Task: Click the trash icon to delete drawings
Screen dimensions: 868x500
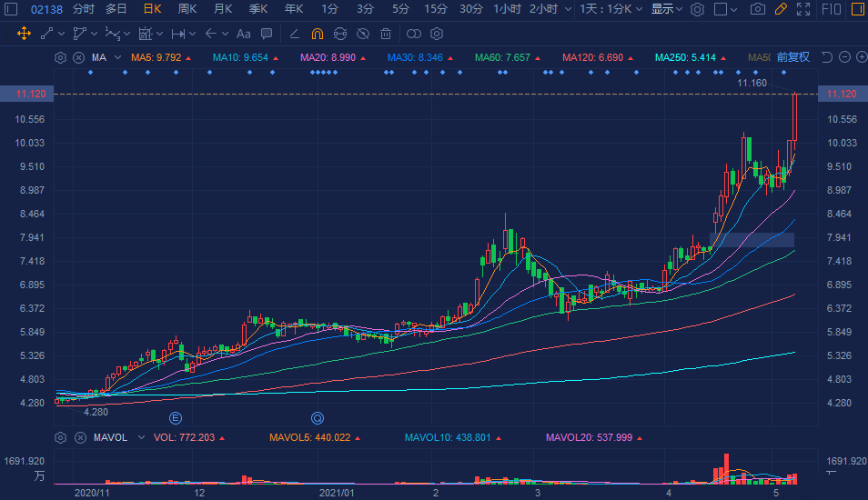Action: 386,34
